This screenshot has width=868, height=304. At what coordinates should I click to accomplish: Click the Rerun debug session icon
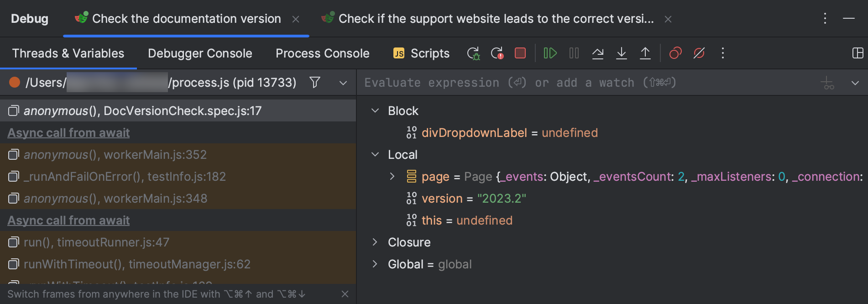[x=473, y=53]
